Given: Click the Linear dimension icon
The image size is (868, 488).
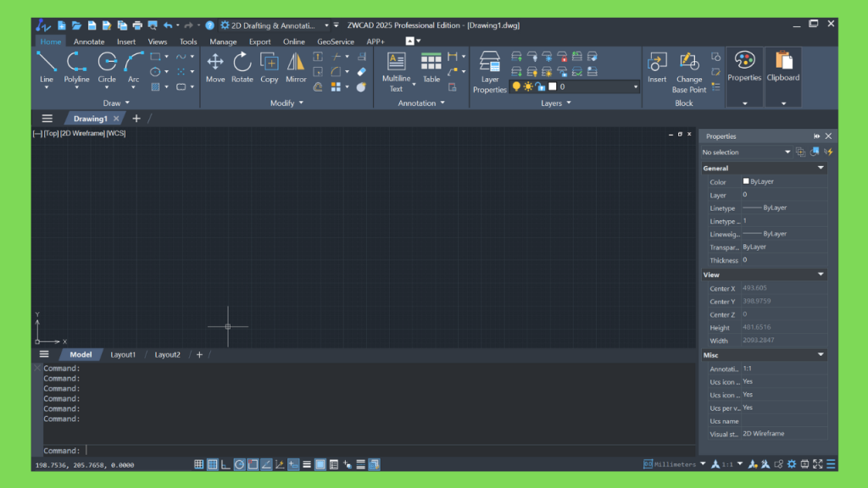Looking at the screenshot, I should [x=453, y=57].
